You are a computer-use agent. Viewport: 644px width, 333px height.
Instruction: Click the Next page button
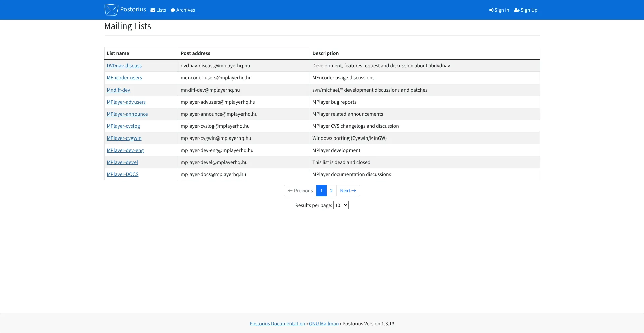(348, 191)
